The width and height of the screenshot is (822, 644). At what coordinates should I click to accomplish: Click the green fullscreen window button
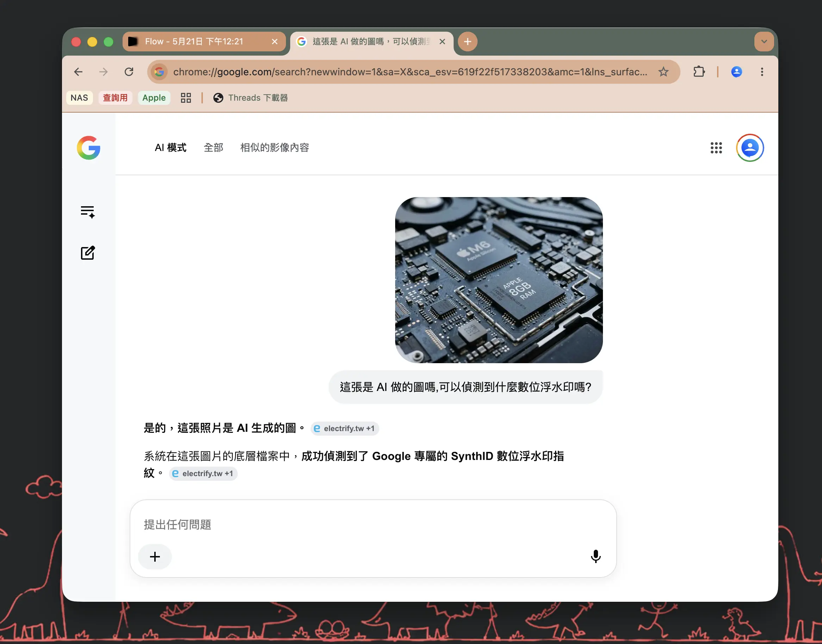[108, 42]
